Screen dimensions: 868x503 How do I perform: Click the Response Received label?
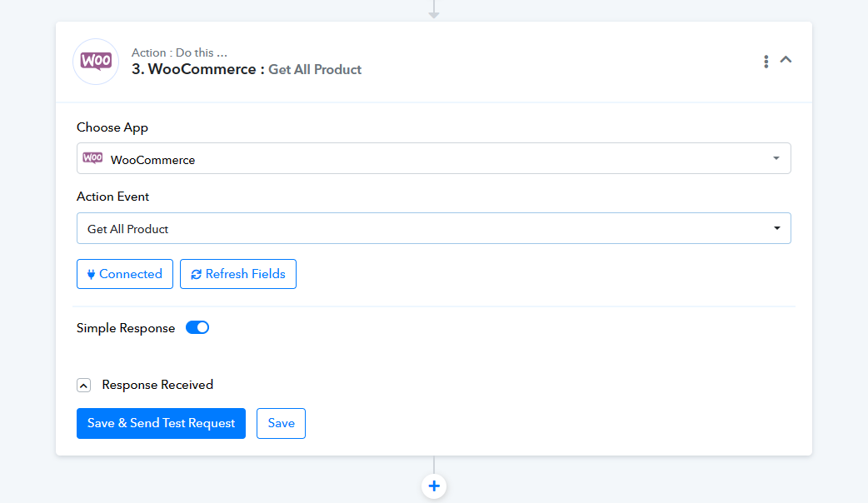click(157, 385)
